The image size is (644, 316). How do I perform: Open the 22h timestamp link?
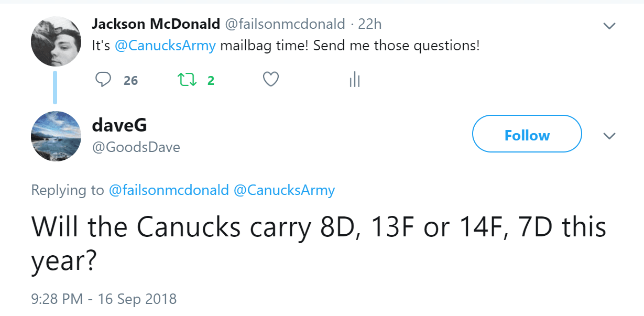point(372,24)
